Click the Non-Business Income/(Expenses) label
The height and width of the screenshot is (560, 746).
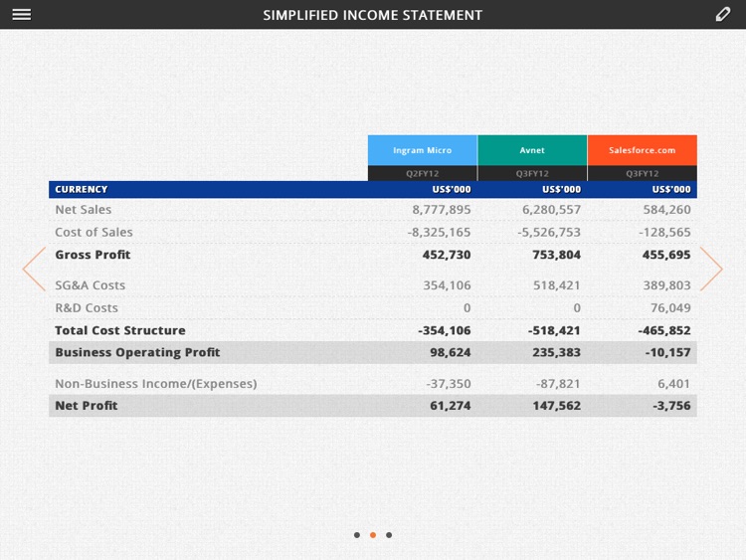[x=156, y=384]
